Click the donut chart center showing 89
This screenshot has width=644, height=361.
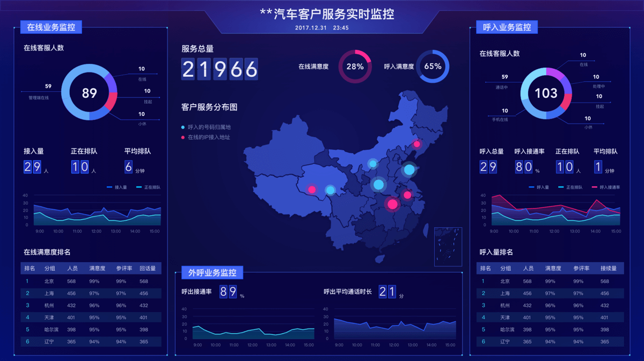pyautogui.click(x=89, y=93)
